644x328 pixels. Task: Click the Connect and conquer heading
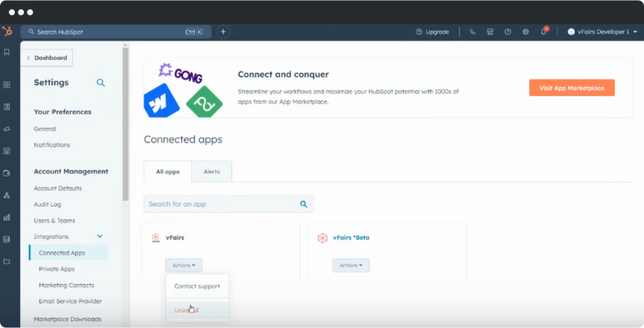[283, 74]
